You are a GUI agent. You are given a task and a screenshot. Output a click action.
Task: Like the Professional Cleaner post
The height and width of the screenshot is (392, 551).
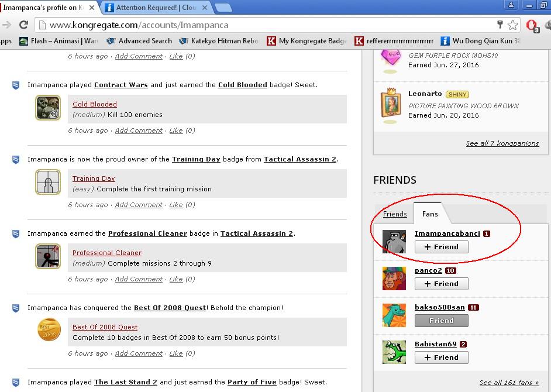(176, 279)
